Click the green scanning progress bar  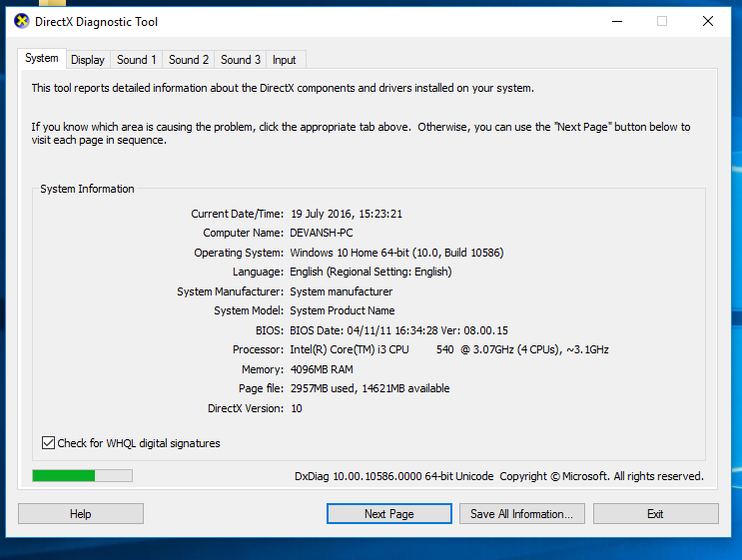82,476
